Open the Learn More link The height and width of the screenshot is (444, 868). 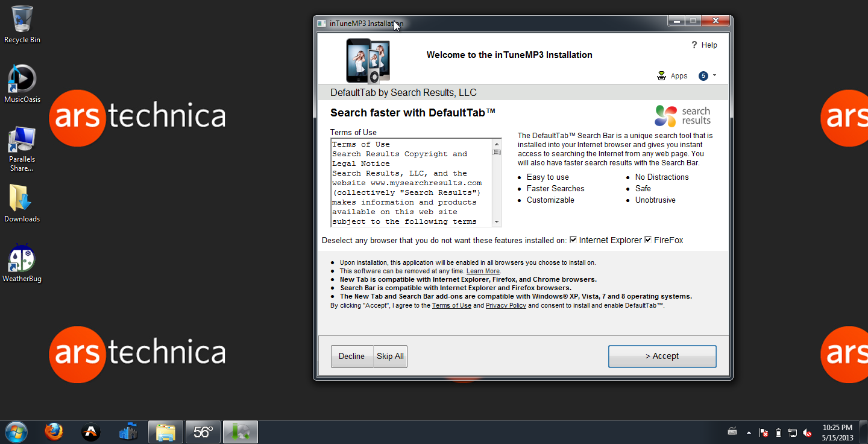pyautogui.click(x=483, y=271)
